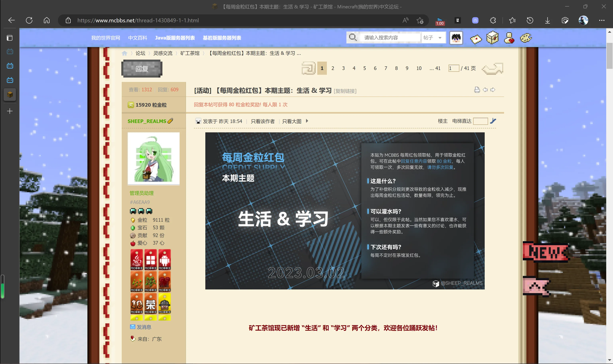The width and height of the screenshot is (613, 364).
Task: Open the favorites list
Action: [x=512, y=20]
